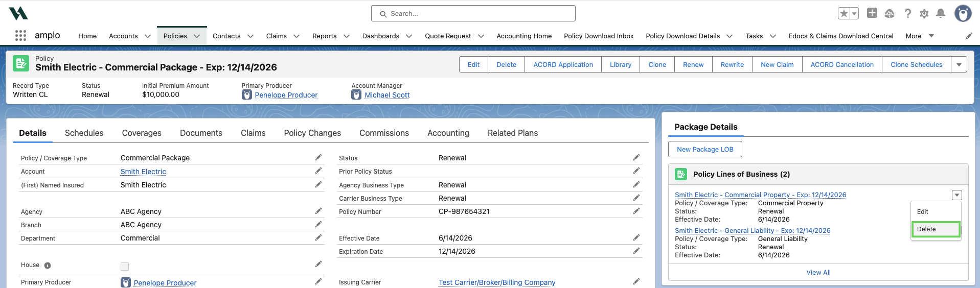Expand the Policies nav dropdown chevron

click(x=197, y=36)
